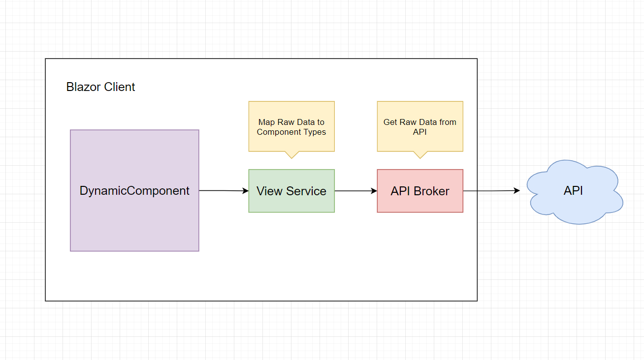
Task: Click the Blazor Client title text
Action: tap(100, 87)
